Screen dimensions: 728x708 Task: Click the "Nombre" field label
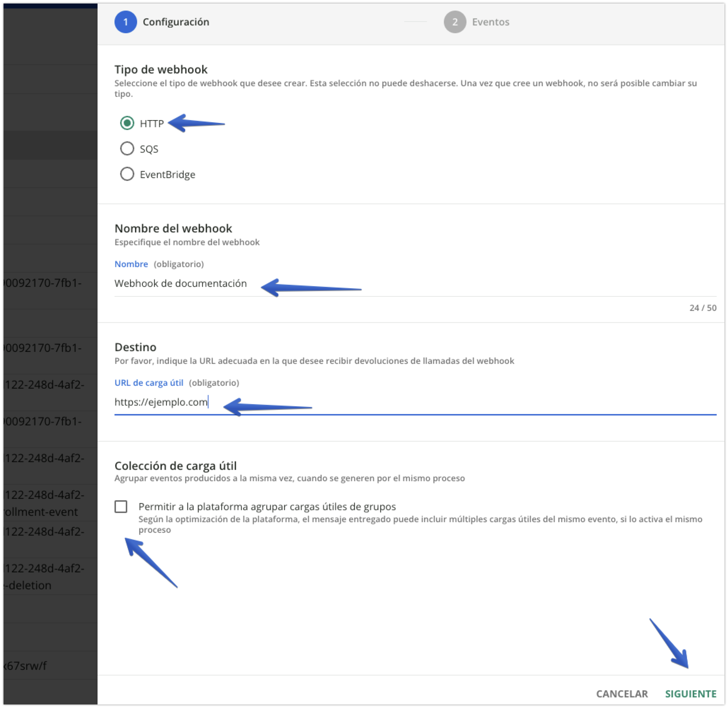tap(131, 264)
